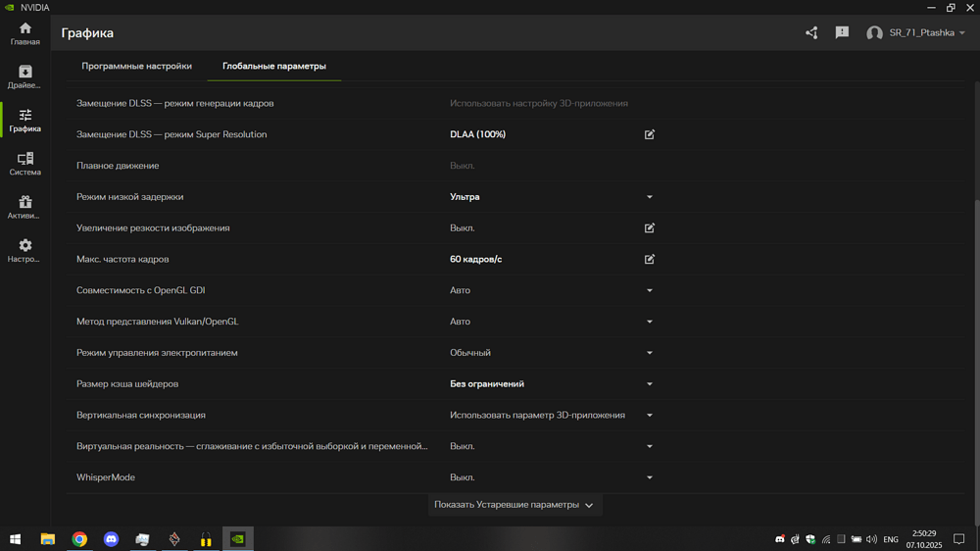
Task: Open the Discord icon in taskbar
Action: [x=111, y=539]
